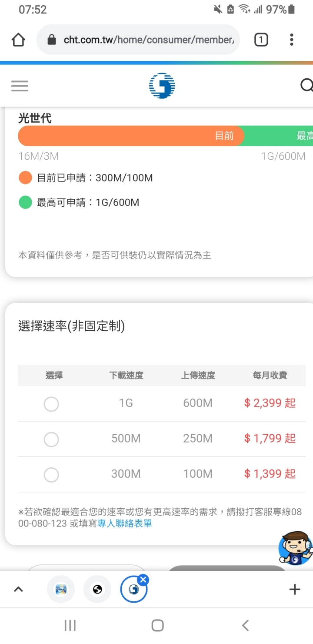The image size is (313, 644).
Task: Switch to the second globe tab
Action: tap(97, 590)
